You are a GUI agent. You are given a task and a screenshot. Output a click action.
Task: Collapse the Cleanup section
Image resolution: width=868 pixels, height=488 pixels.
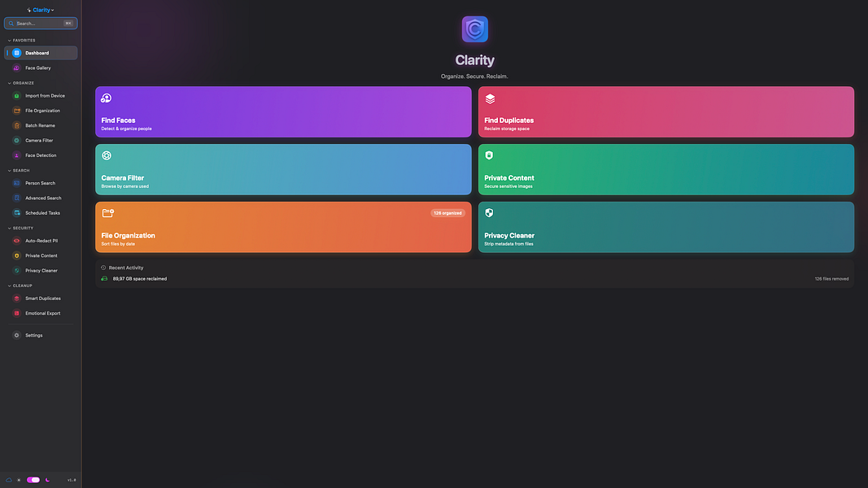[20, 285]
